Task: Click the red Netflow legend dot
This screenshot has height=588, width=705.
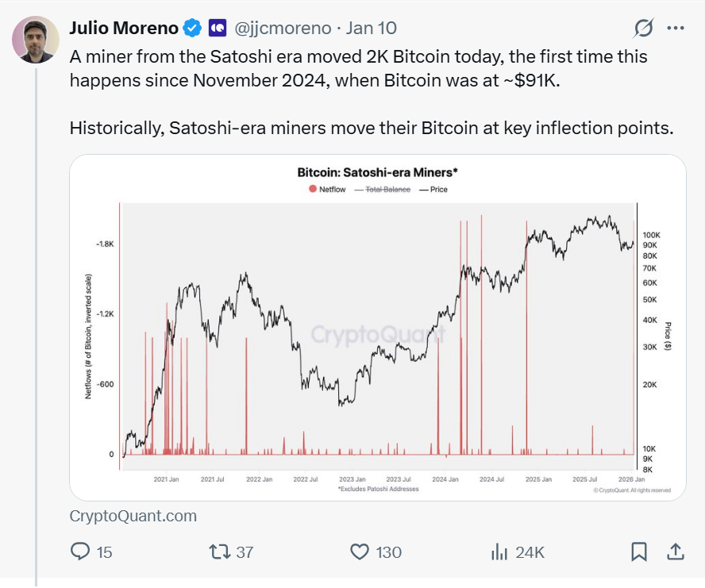Action: tap(311, 190)
